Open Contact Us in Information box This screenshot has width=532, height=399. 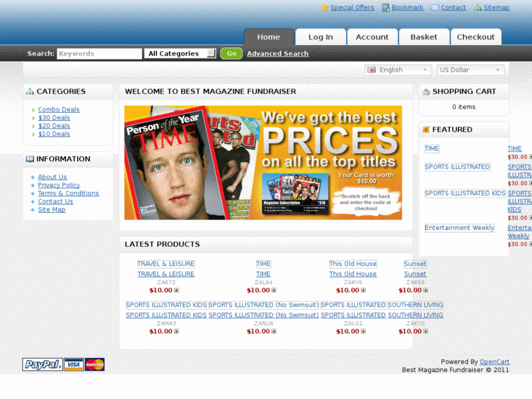tap(56, 201)
